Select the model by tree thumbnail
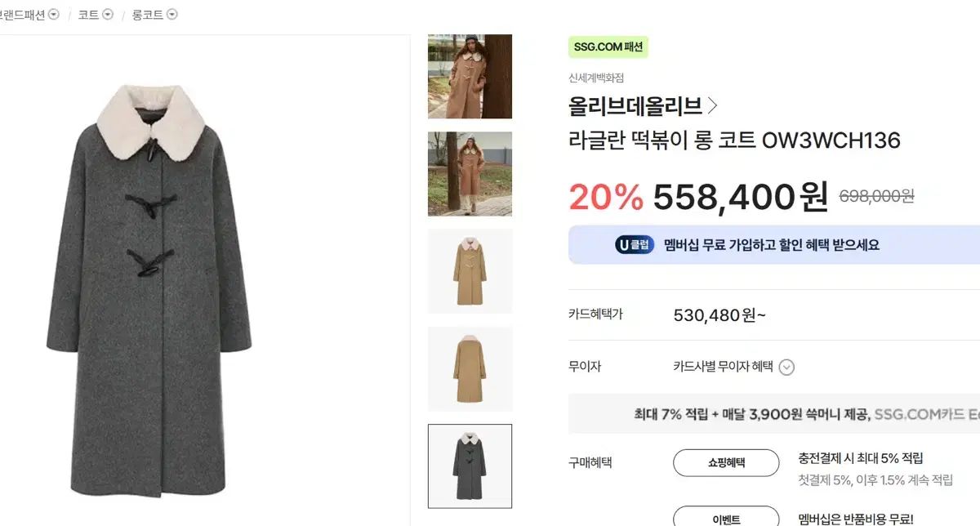This screenshot has width=980, height=526. [470, 77]
